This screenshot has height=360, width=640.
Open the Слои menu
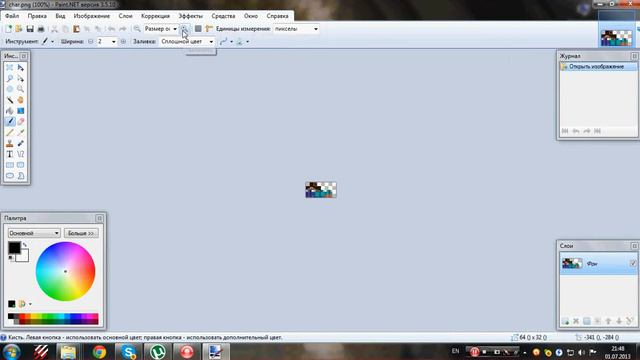point(125,16)
